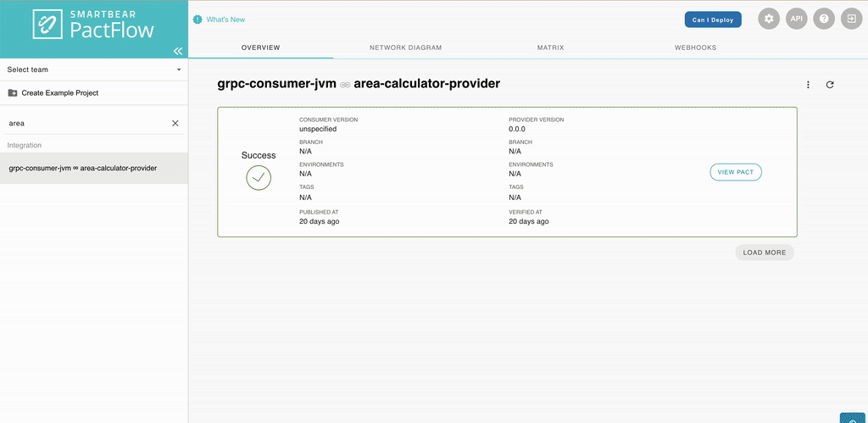Screen dimensions: 868x423
Task: Open the What's New link
Action: click(x=225, y=19)
